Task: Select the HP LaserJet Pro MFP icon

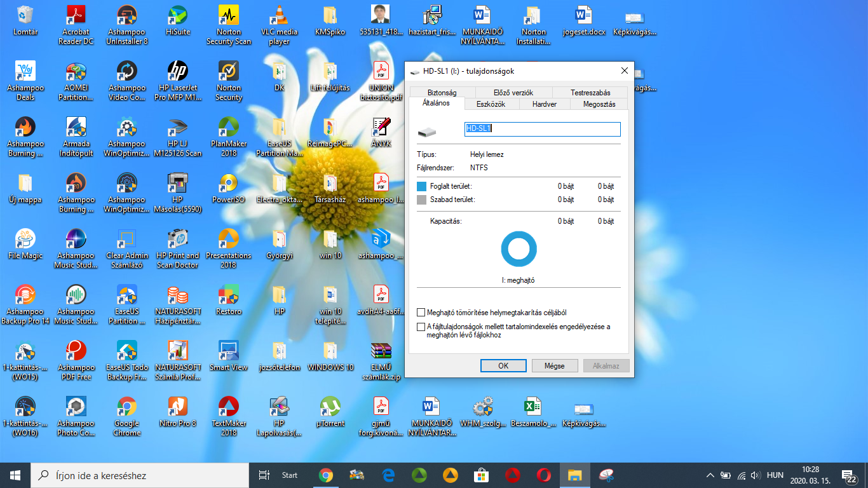Action: pos(178,81)
